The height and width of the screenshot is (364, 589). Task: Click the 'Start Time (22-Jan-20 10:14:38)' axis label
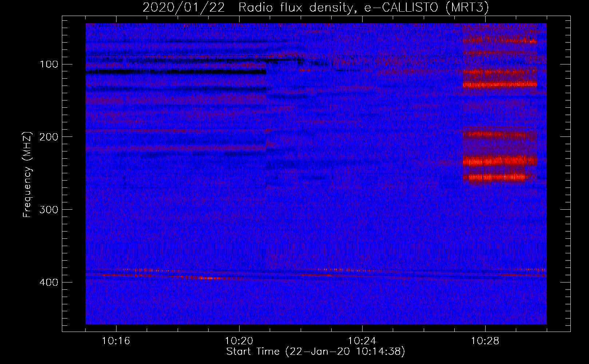click(316, 352)
